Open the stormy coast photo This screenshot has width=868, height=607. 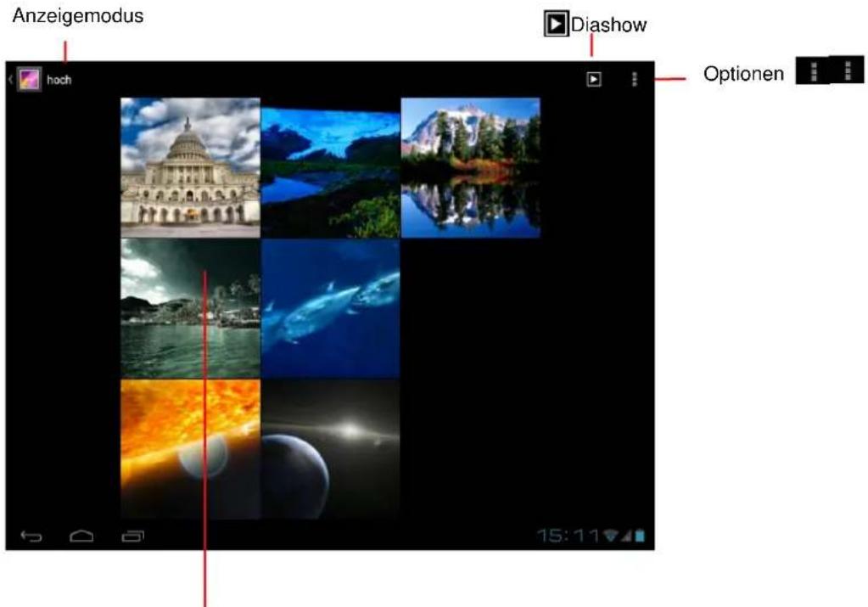[190, 308]
